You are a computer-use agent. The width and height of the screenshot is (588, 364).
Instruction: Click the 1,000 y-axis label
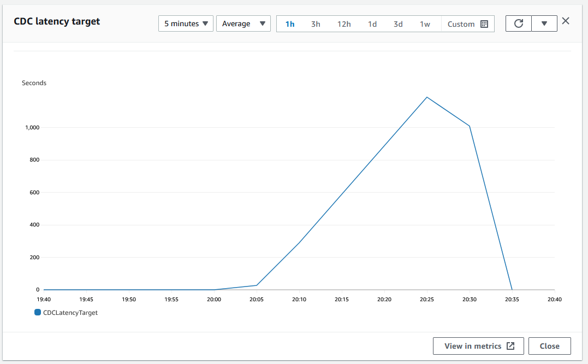point(32,128)
